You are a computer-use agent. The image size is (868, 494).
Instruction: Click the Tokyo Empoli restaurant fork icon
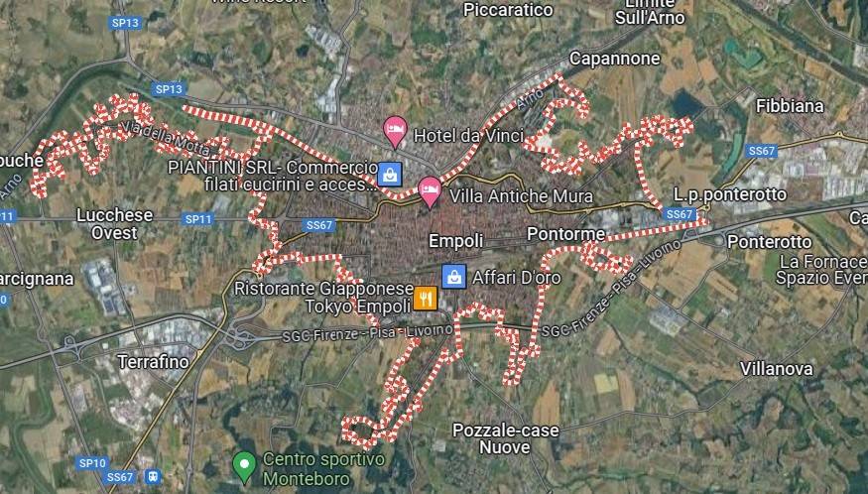426,299
